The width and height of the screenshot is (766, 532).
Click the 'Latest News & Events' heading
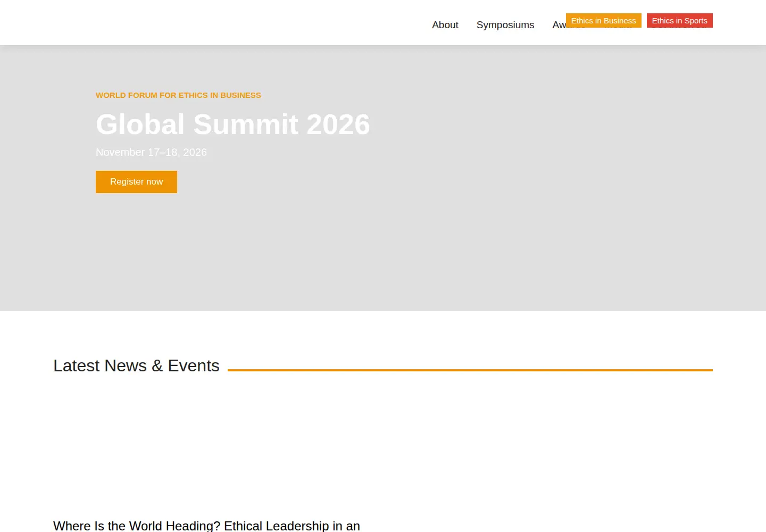[136, 365]
